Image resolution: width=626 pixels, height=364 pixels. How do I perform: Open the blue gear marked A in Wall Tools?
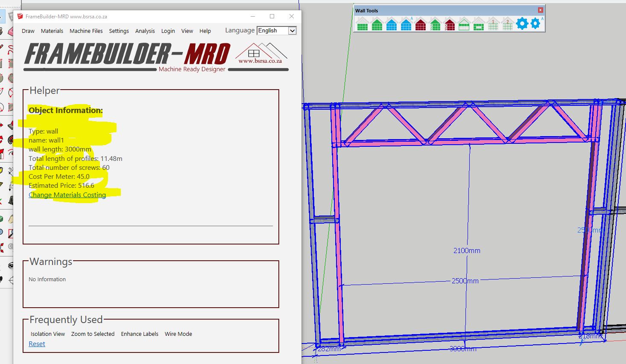(x=536, y=23)
